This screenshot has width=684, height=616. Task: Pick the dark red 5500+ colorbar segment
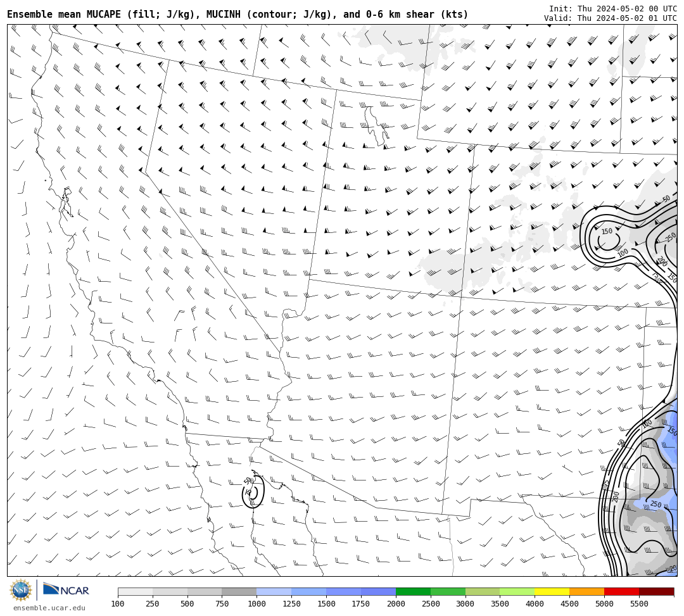657,591
